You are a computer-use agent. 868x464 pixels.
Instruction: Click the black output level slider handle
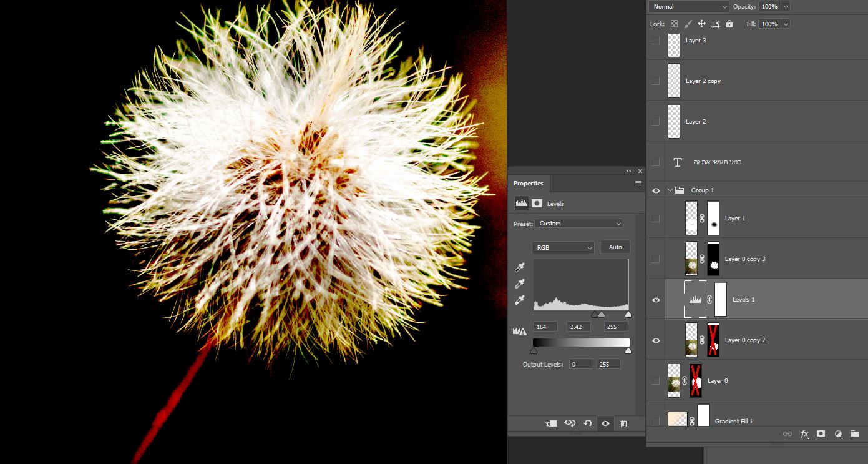click(534, 351)
